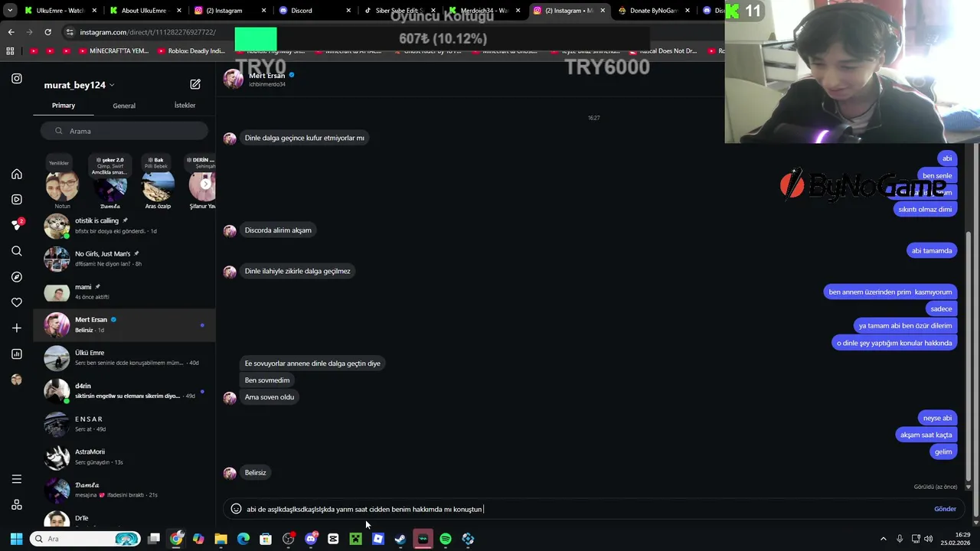Click message 'Discorda alirim akşam'
This screenshot has width=980, height=551.
tap(278, 230)
